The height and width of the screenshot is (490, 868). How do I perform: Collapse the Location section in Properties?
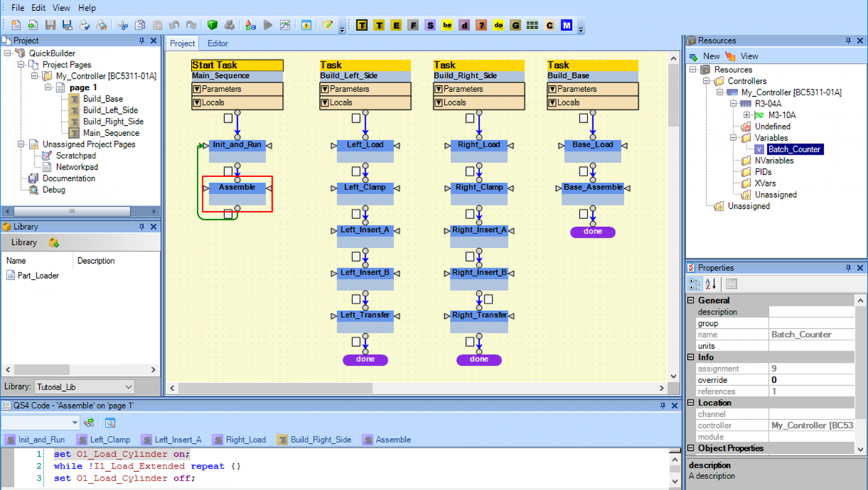(692, 403)
